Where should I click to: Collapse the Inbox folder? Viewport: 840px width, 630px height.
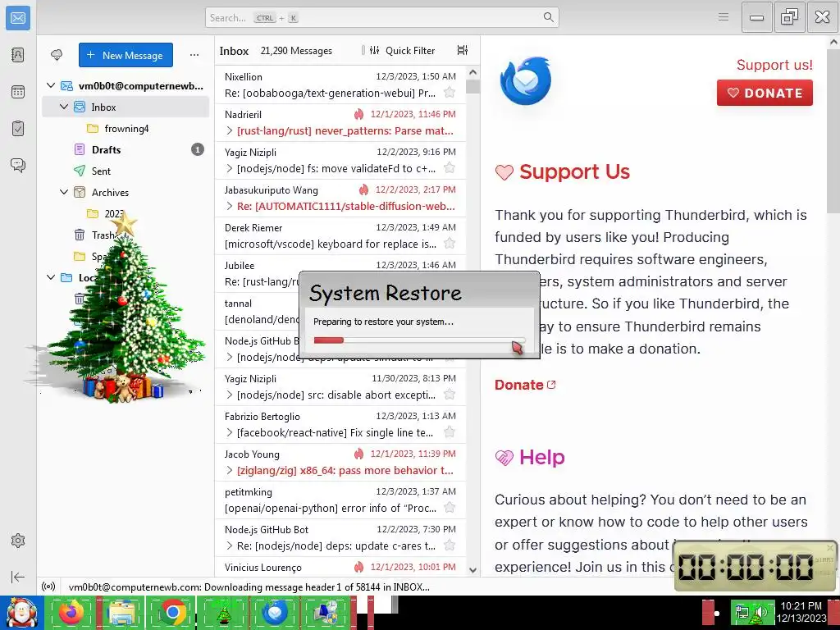[64, 107]
